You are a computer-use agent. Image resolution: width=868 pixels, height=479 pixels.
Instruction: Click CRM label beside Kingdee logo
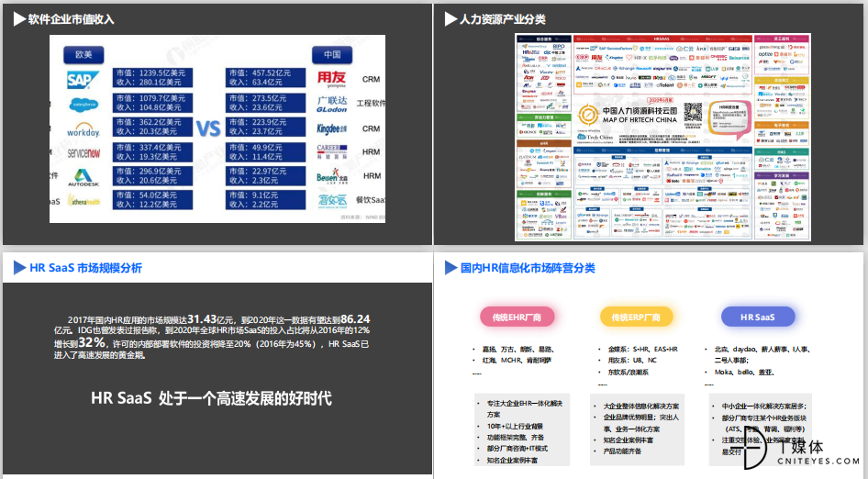(371, 128)
